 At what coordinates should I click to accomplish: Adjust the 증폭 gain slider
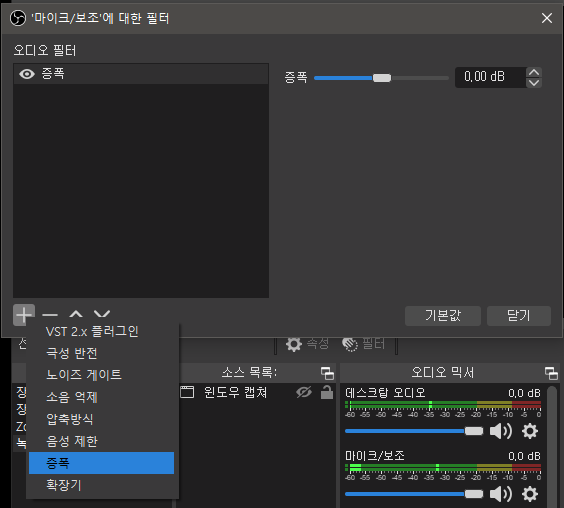pos(381,78)
